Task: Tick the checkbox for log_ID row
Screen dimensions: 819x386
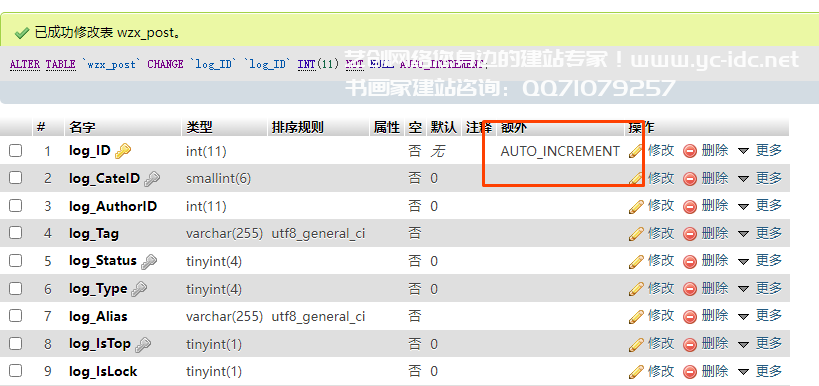Action: pyautogui.click(x=16, y=151)
